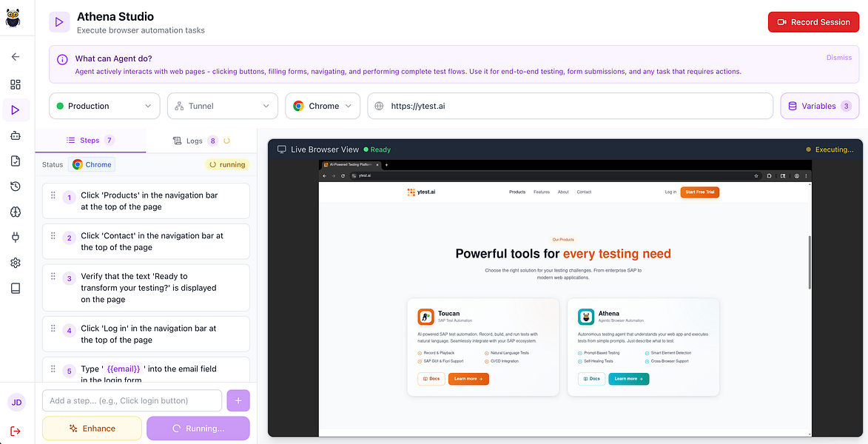Image resolution: width=868 pixels, height=444 pixels.
Task: Click the purple plus add-step button
Action: tap(238, 401)
